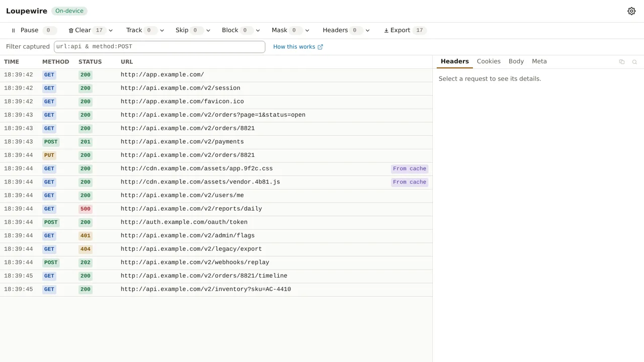Click the 202 status badge

click(x=86, y=262)
